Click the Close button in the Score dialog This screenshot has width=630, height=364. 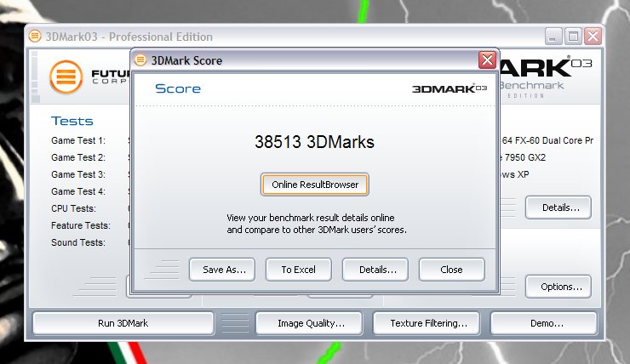[x=451, y=270]
